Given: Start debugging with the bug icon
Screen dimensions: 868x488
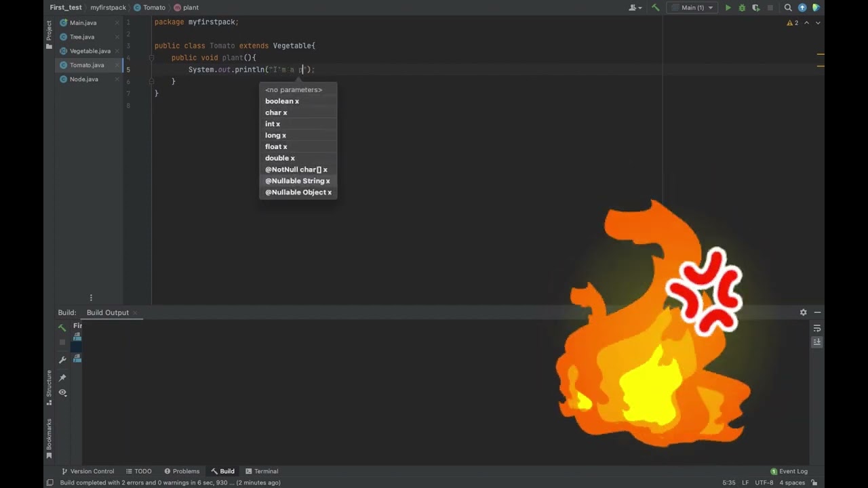Looking at the screenshot, I should pos(742,7).
